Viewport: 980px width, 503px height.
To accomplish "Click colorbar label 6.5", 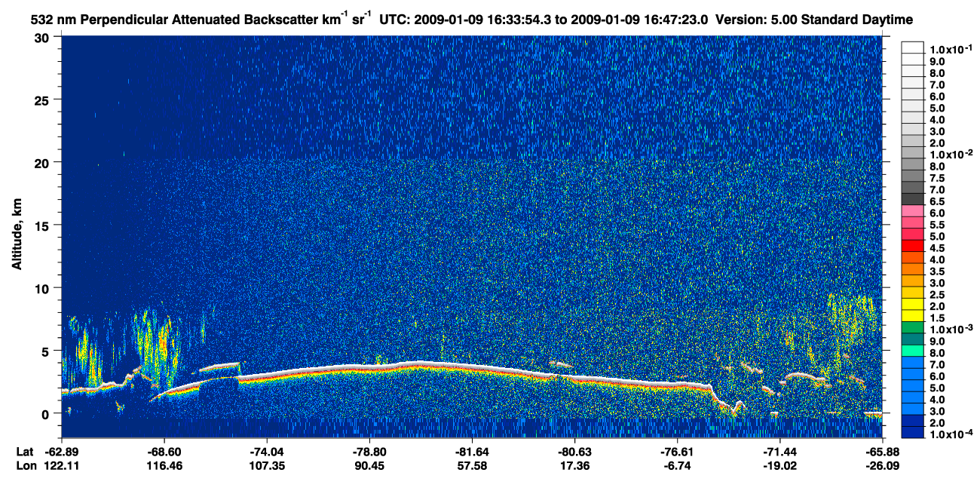I will click(x=939, y=201).
